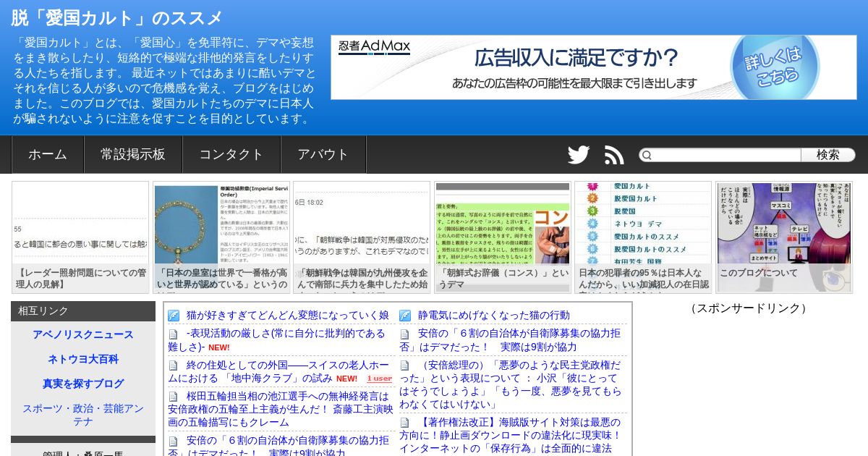This screenshot has height=456, width=868.
Task: Open the Twitter bird icon link
Action: (x=579, y=155)
